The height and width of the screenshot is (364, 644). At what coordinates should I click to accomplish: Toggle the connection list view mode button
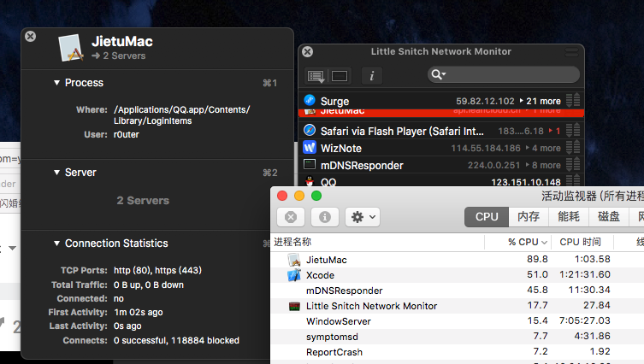tap(317, 75)
